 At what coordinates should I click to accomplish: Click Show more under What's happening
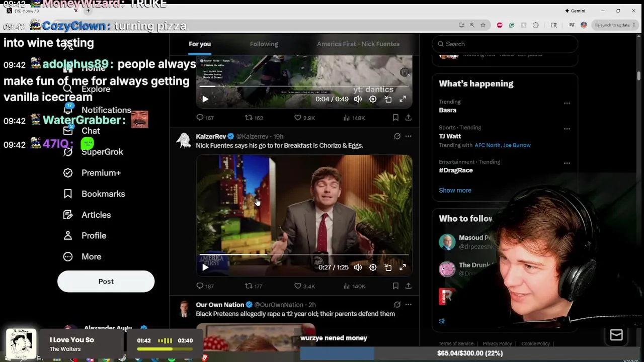455,191
